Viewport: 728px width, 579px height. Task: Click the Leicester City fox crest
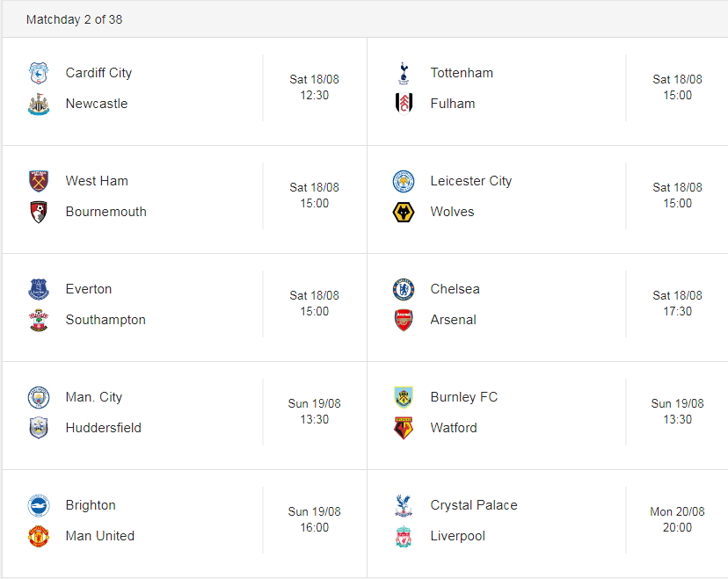click(x=404, y=181)
